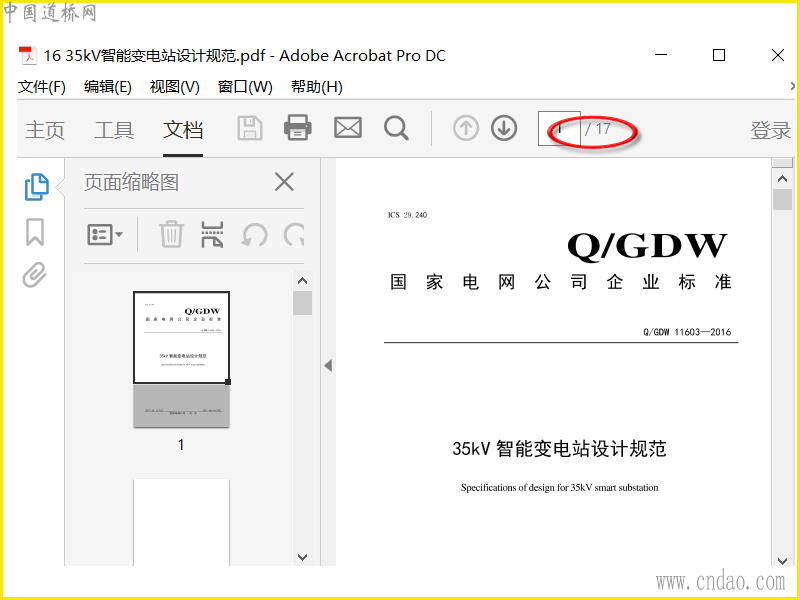This screenshot has height=600, width=800.
Task: Open the search magnifier tool
Action: tap(396, 128)
